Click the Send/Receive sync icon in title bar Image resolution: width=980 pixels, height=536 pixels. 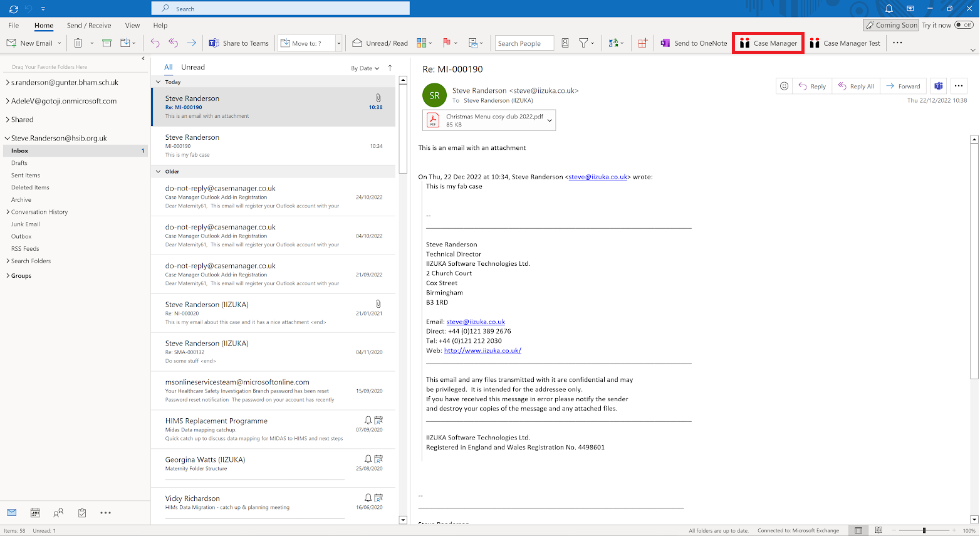14,9
